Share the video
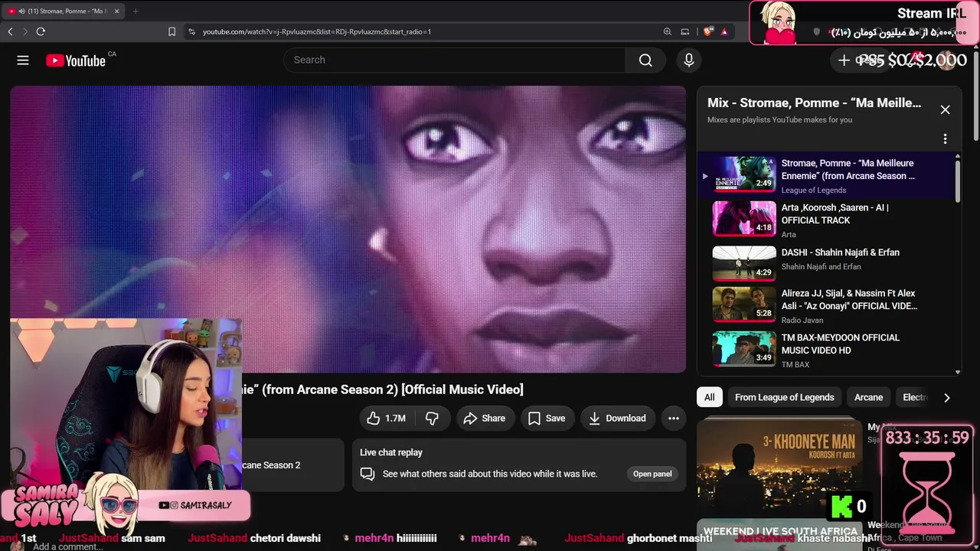Viewport: 980px width, 551px height. 485,418
